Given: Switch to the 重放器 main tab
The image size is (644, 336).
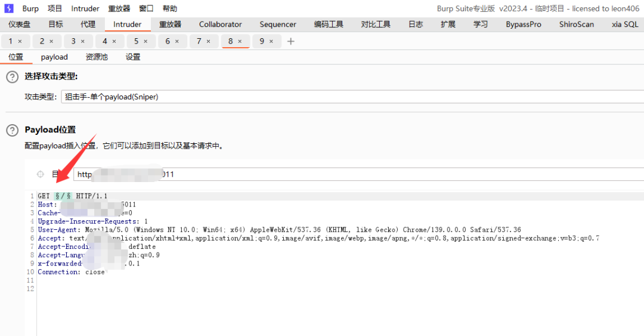Looking at the screenshot, I should 170,24.
